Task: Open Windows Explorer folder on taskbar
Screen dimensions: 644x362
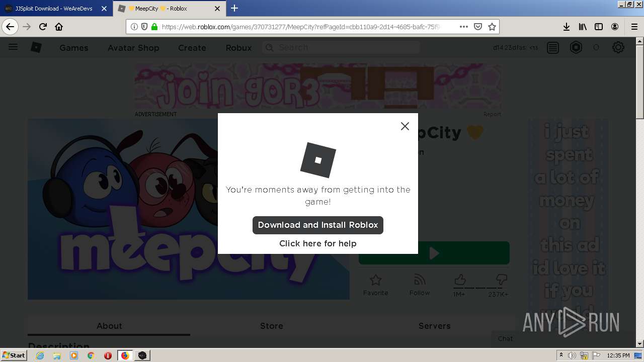Action: 57,355
